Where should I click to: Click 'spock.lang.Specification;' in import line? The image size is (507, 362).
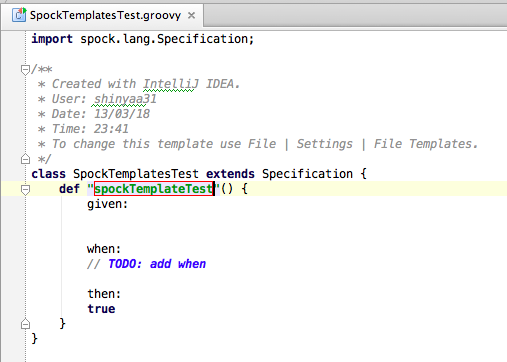pos(167,39)
